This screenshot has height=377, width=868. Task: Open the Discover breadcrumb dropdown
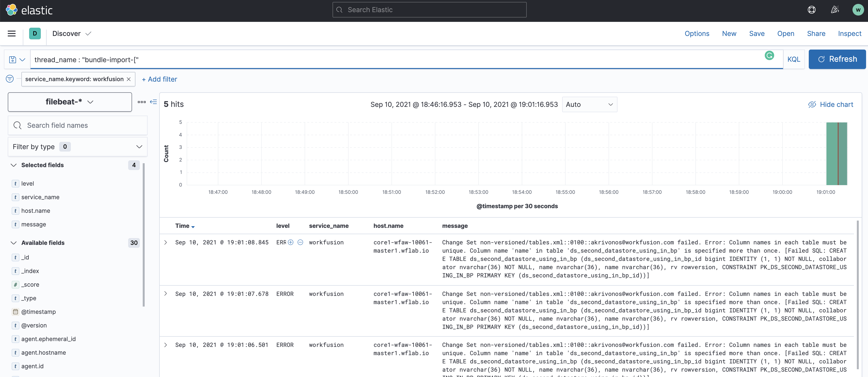click(x=72, y=33)
